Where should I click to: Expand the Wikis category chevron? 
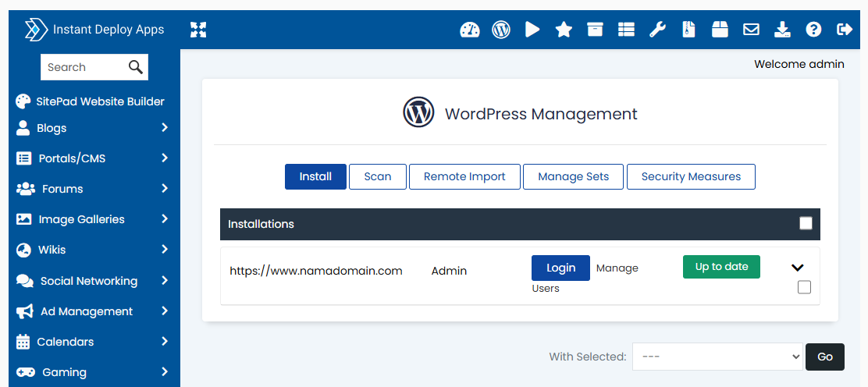click(165, 249)
